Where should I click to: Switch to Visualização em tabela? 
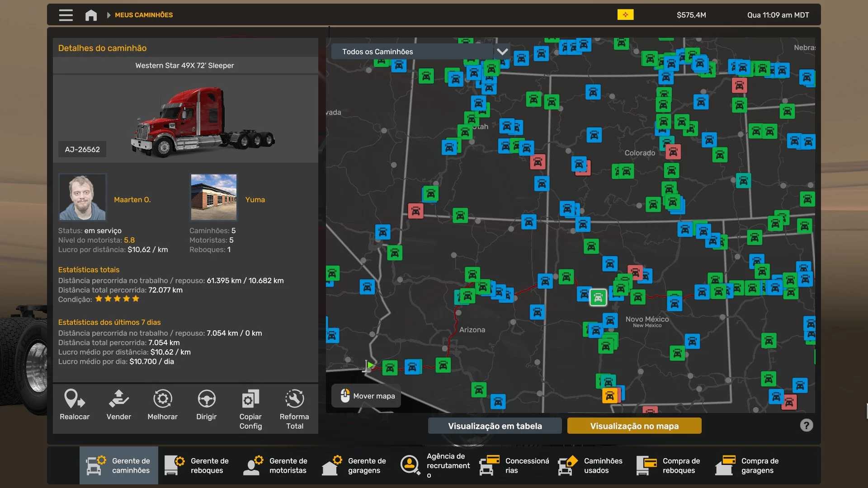tap(495, 426)
